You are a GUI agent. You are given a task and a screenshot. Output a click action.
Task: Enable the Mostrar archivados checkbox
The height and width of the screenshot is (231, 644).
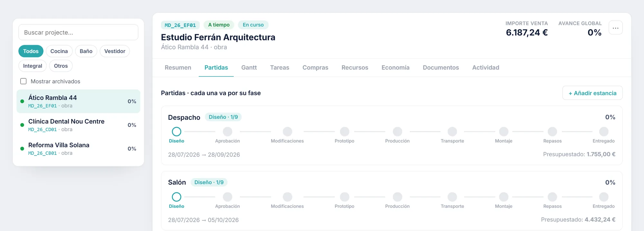coord(24,81)
